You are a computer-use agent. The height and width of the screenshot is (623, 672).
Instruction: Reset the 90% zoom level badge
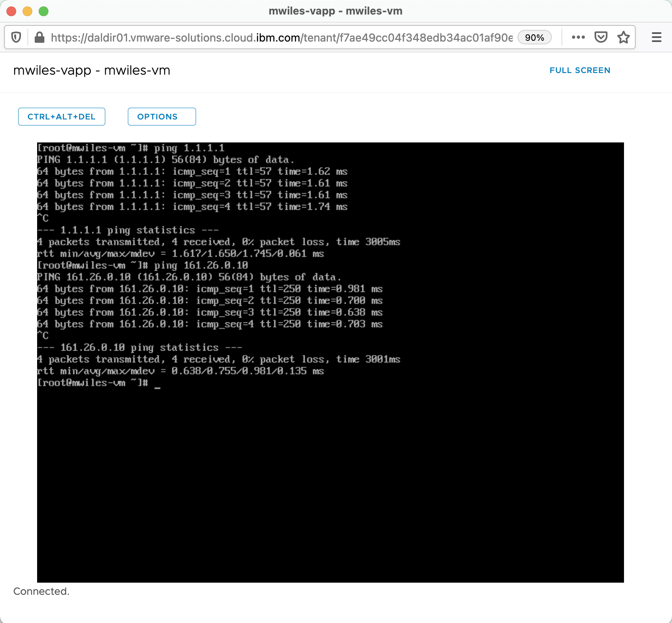pos(534,38)
